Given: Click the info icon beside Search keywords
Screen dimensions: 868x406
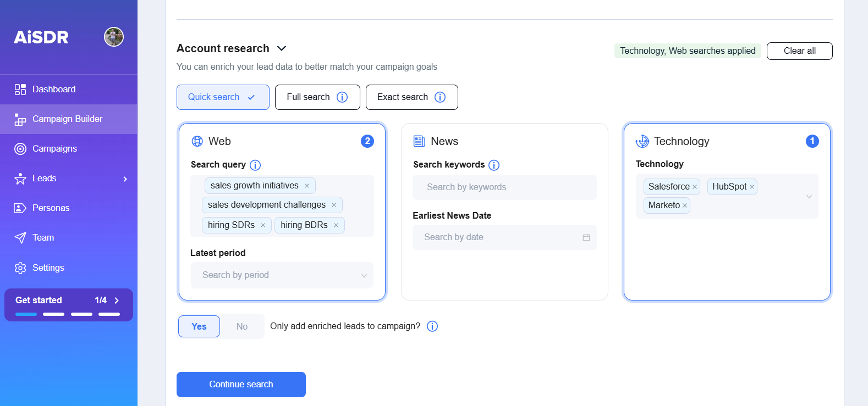Looking at the screenshot, I should click(494, 165).
